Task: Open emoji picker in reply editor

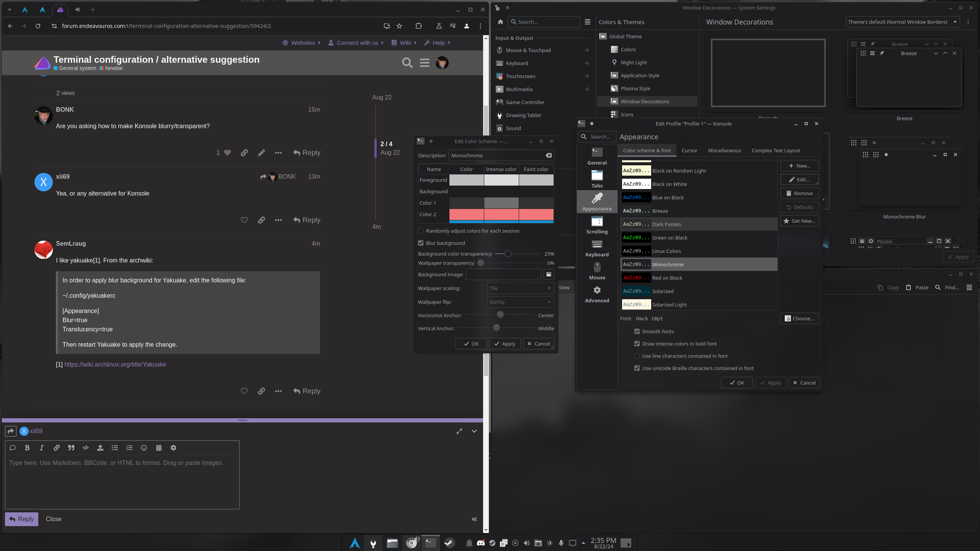Action: [x=144, y=448]
